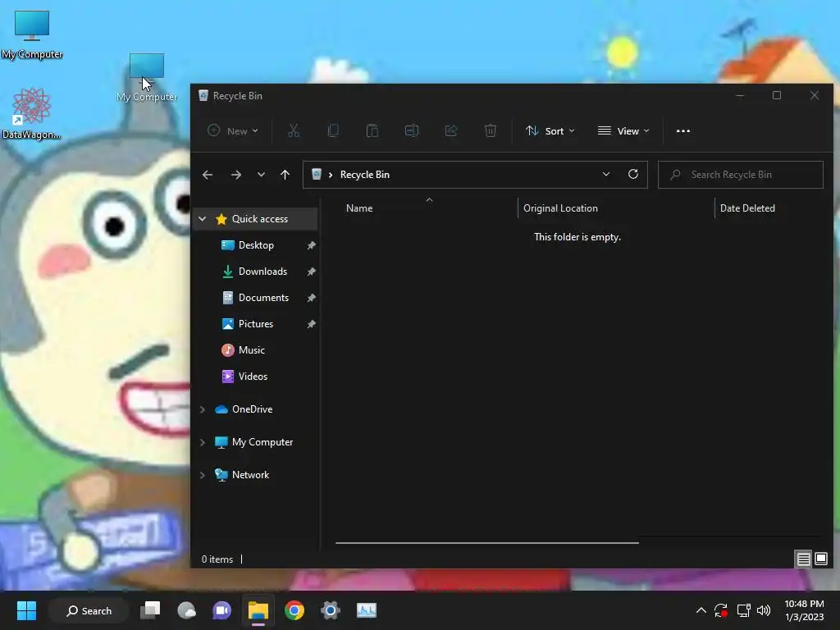
Task: Select Music in navigation pane
Action: tap(251, 350)
